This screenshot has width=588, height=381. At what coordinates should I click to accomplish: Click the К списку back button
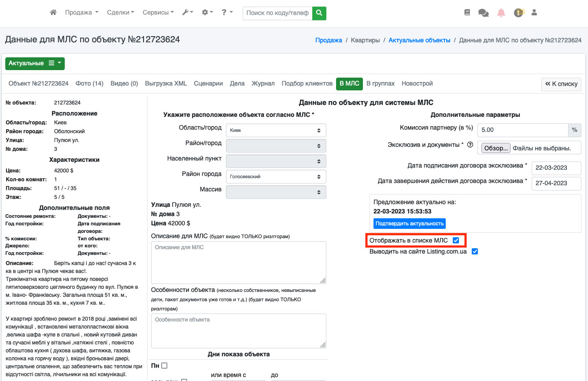click(x=561, y=84)
